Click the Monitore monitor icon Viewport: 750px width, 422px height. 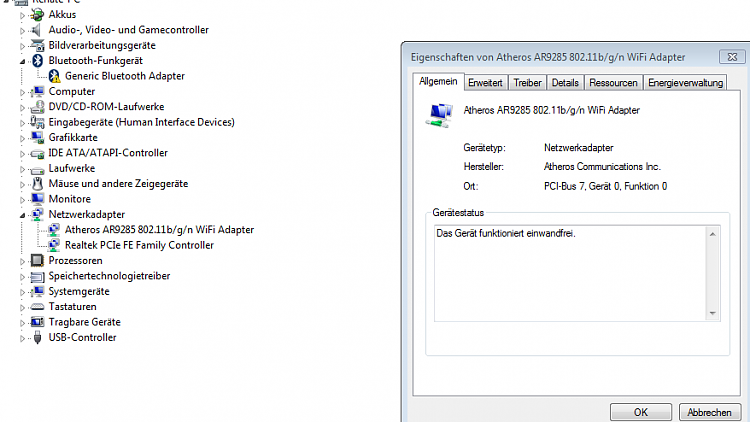(x=37, y=199)
